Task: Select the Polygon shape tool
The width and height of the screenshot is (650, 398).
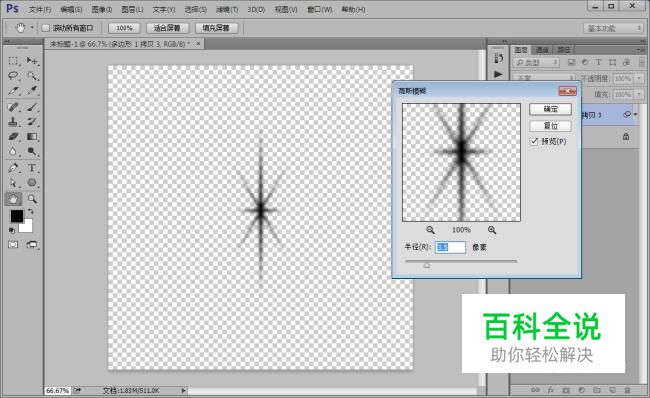Action: click(x=32, y=183)
